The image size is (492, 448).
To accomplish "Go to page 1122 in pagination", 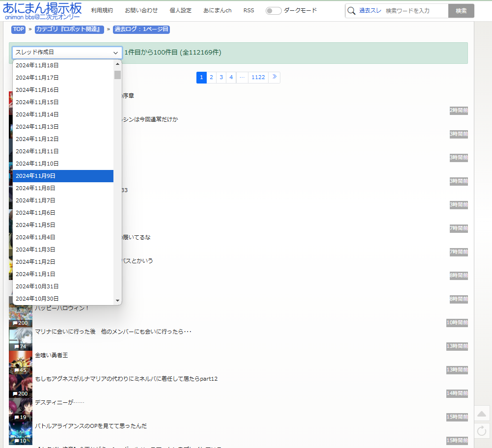I will 258,77.
